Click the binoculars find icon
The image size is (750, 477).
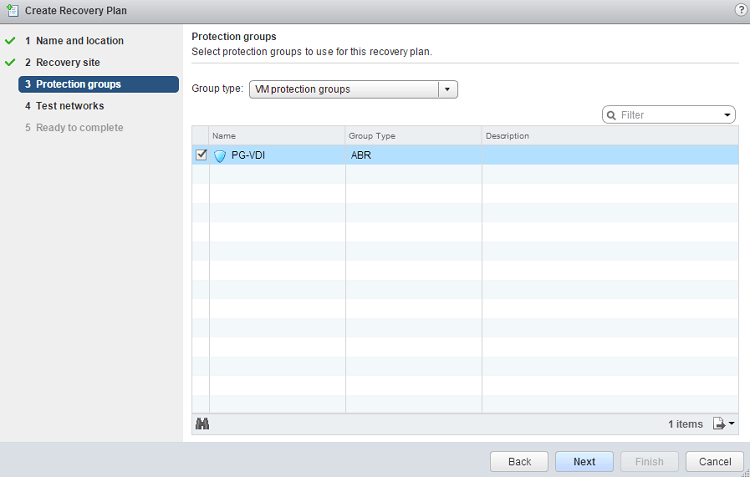coord(202,424)
